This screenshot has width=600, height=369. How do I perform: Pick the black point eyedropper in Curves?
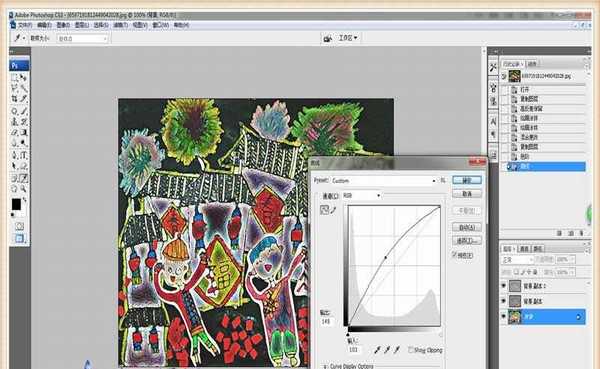[377, 349]
